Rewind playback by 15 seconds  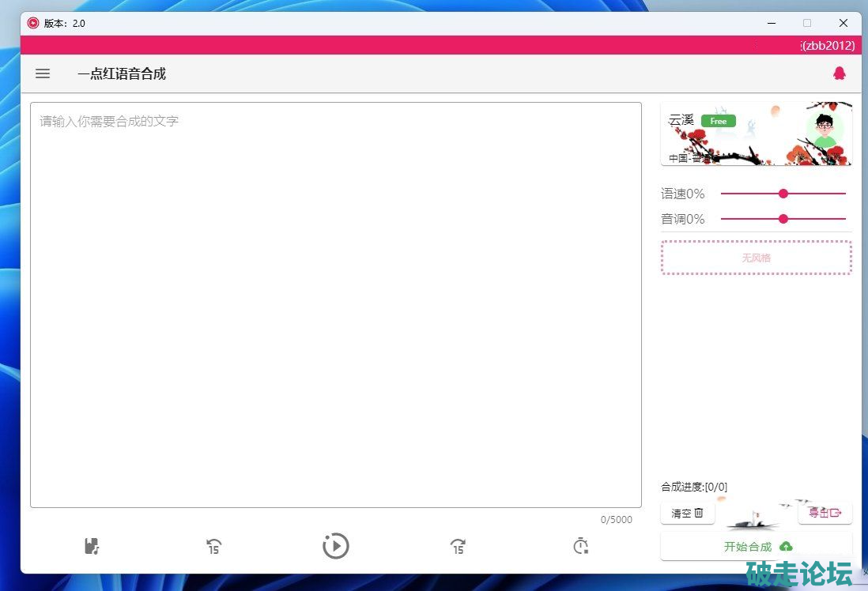[213, 546]
